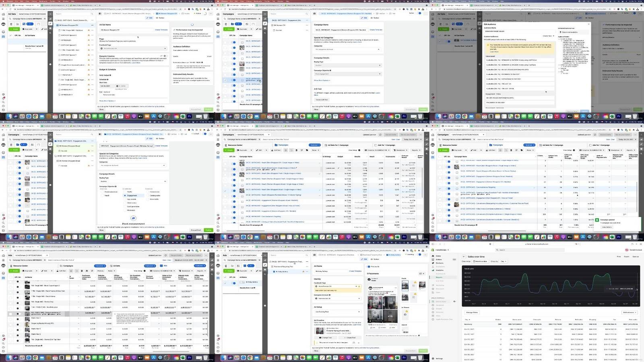This screenshot has width=644, height=362.
Task: Refresh data beside 'Updated just now' in middle-center screenshot
Action: 380,134
